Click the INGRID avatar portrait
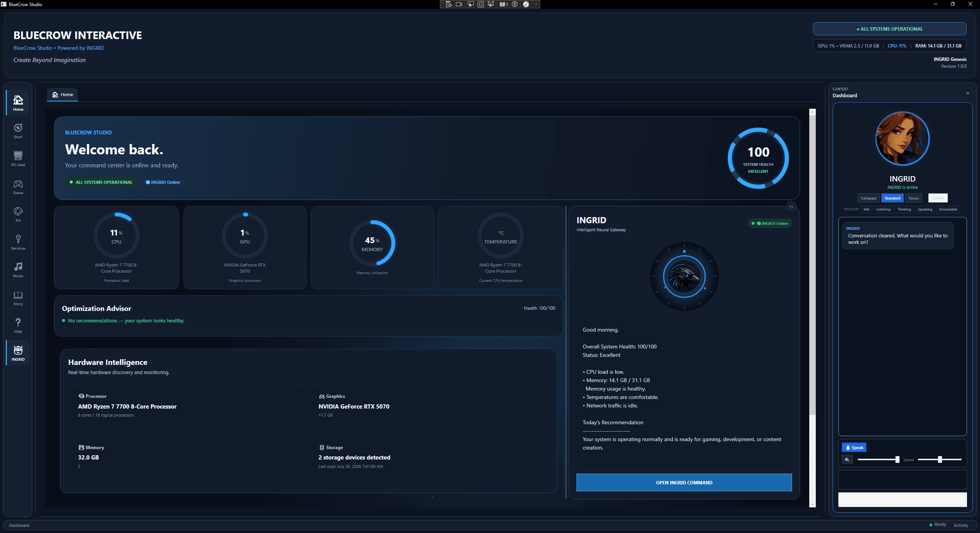 pos(902,139)
